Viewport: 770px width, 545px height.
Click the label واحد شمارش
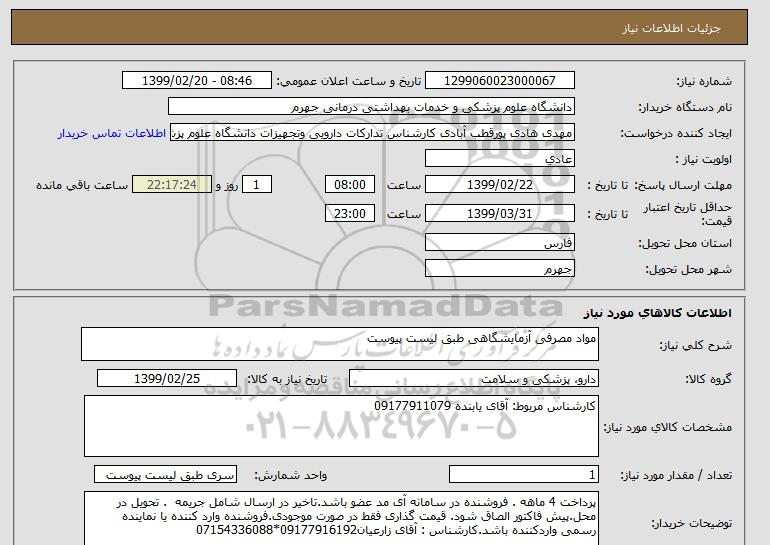[x=291, y=475]
